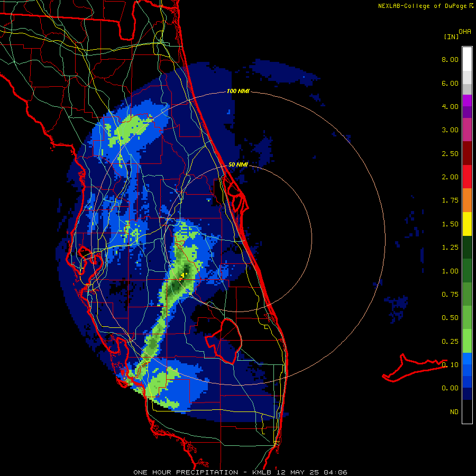476x476 pixels.
Task: Click the ONE HOUR PRECIPITATION title text
Action: [x=186, y=472]
